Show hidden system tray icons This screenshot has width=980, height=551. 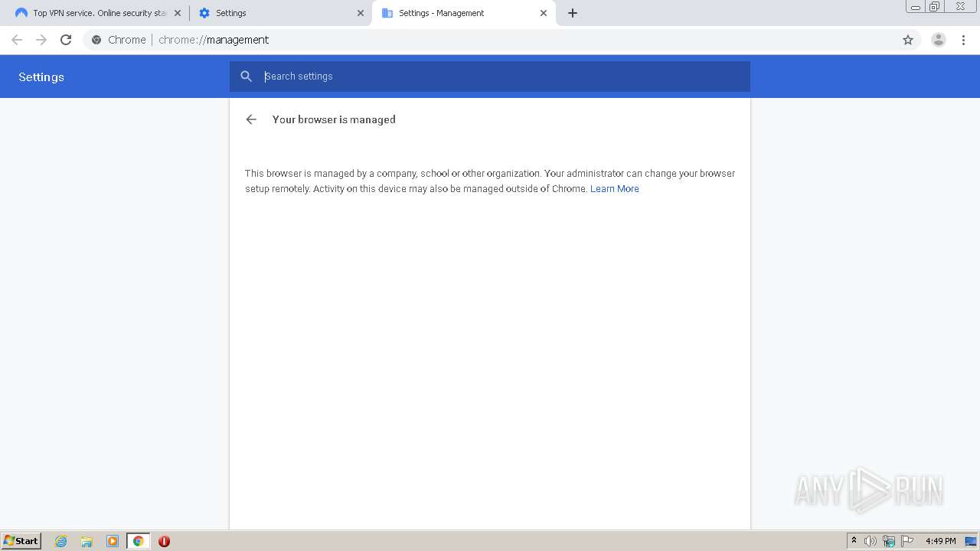click(854, 541)
